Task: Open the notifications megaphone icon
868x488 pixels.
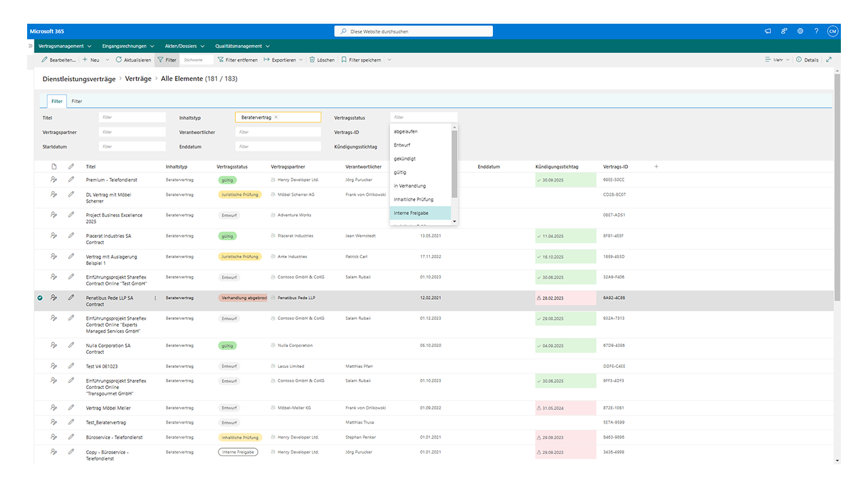Action: tap(768, 31)
